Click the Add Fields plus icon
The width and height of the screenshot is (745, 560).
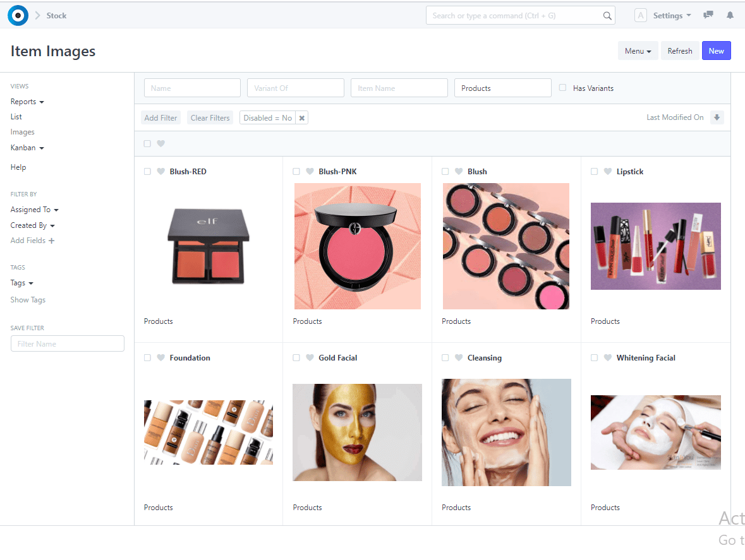[x=51, y=240]
